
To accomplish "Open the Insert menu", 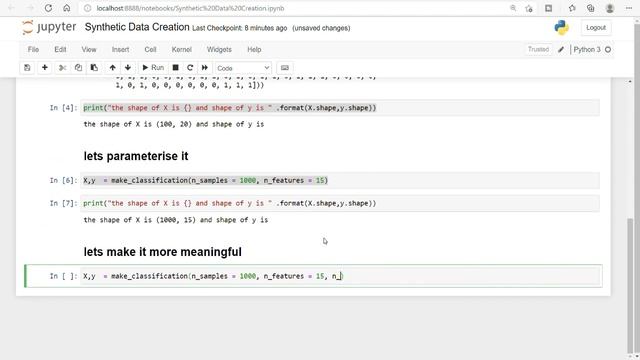I will click(x=120, y=49).
